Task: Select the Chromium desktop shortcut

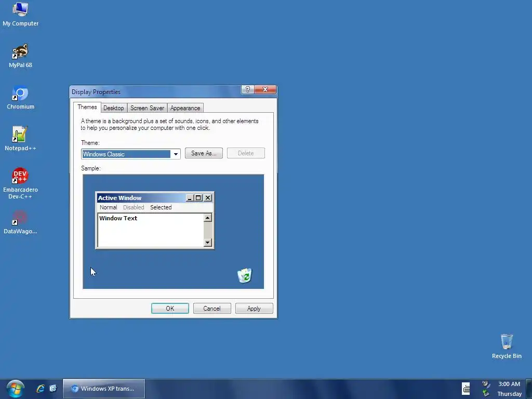Action: (20, 98)
